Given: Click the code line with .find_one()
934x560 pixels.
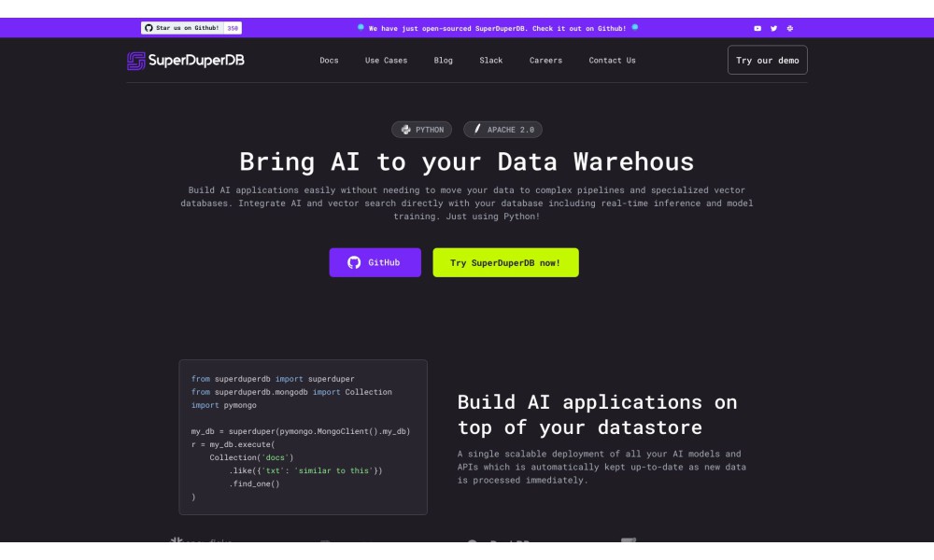Looking at the screenshot, I should 254,483.
